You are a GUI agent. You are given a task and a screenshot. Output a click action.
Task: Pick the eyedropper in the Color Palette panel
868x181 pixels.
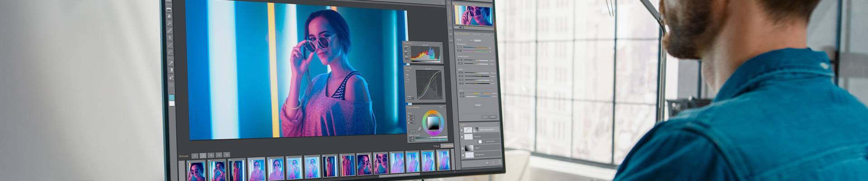419,129
